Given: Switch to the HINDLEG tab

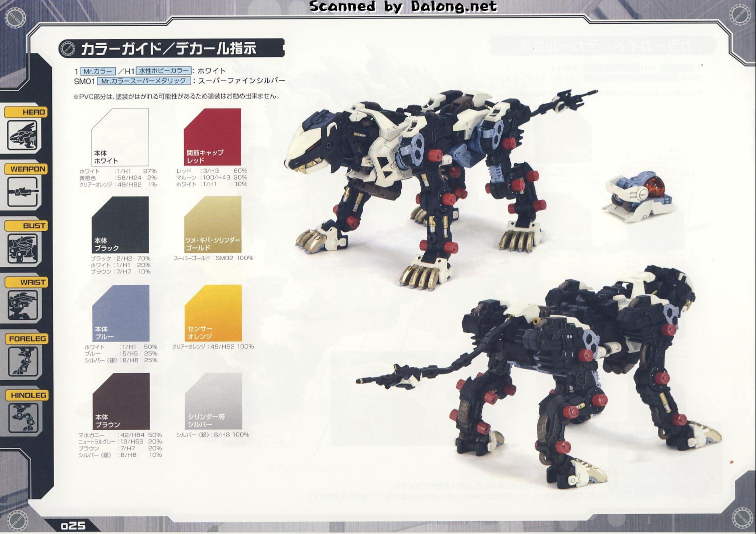Looking at the screenshot, I should coord(26,395).
